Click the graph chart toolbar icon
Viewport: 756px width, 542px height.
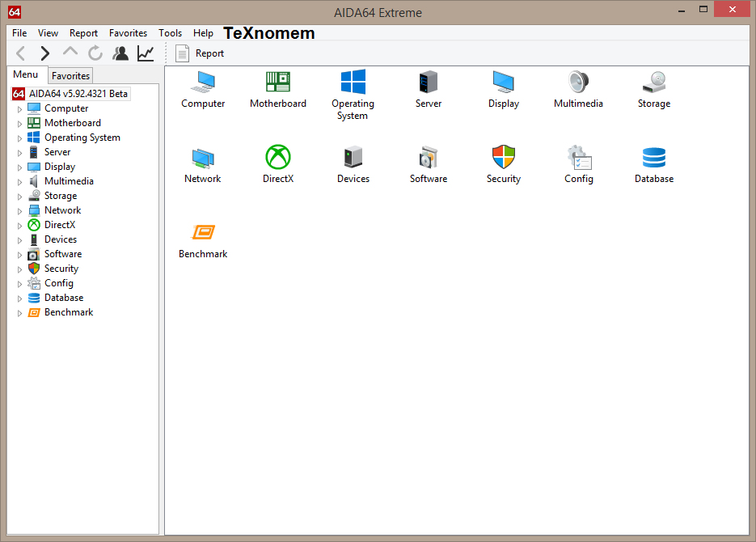pyautogui.click(x=146, y=53)
